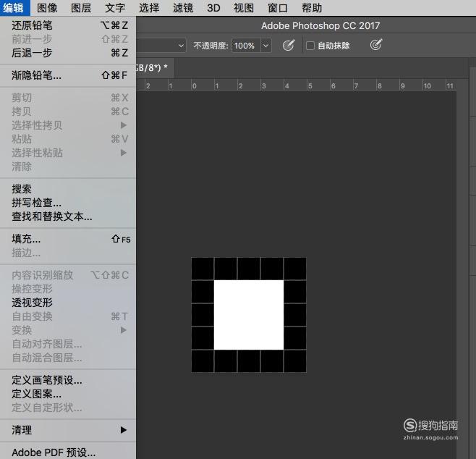
Task: Expand the 清理 submenu
Action: (x=68, y=430)
